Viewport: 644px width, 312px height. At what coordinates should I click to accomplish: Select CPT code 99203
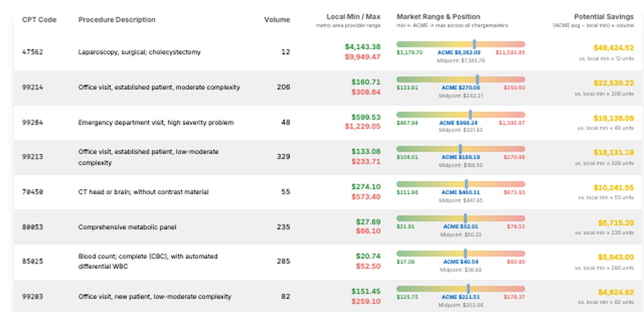pos(33,296)
